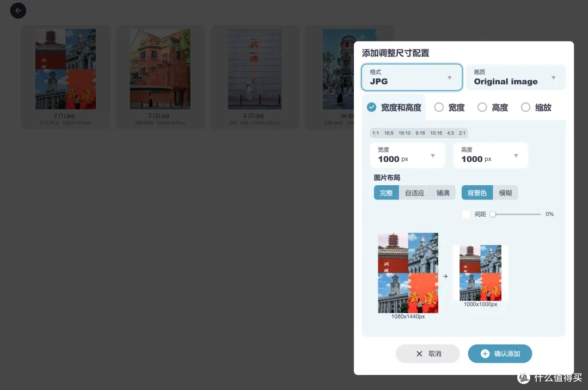
Task: Select the 高度 radio option
Action: (x=493, y=108)
